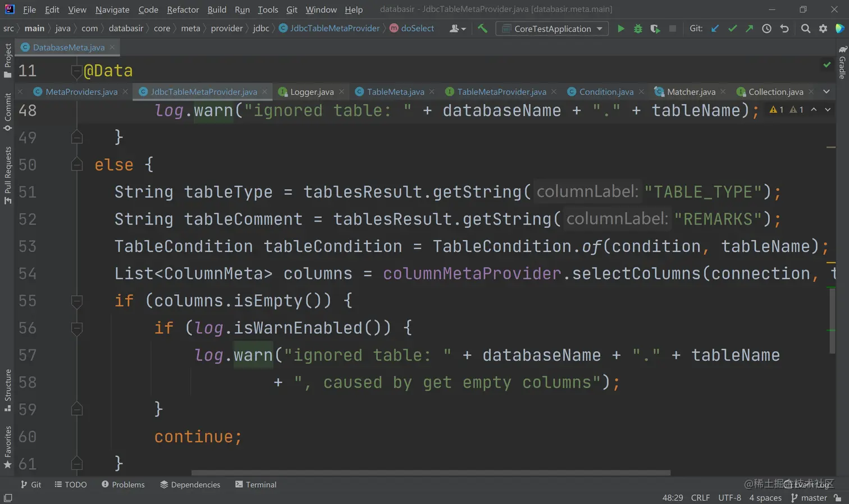Image resolution: width=849 pixels, height=504 pixels.
Task: Select the Logger.java editor tab
Action: click(x=312, y=91)
